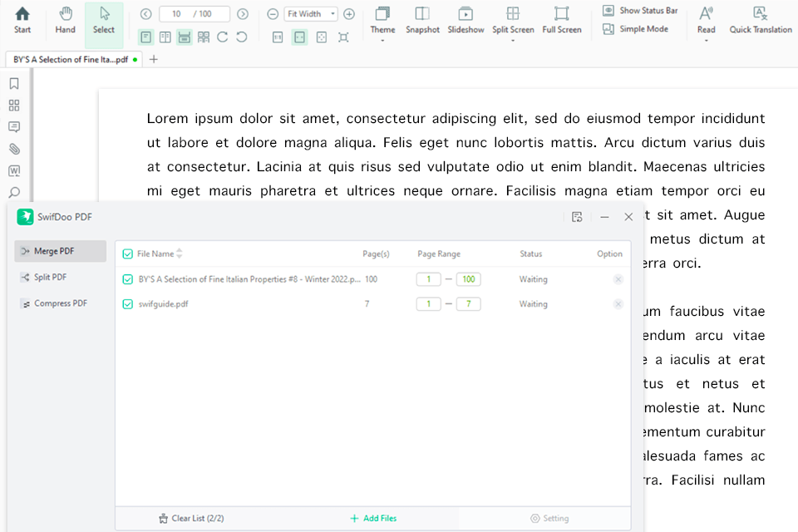Click the swifguide.pdf file name

(x=164, y=304)
